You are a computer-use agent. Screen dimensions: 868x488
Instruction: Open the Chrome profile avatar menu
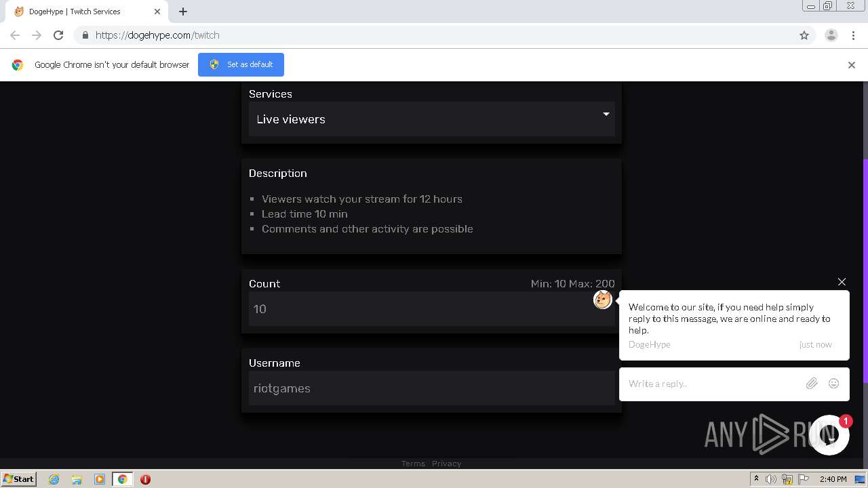click(x=831, y=35)
